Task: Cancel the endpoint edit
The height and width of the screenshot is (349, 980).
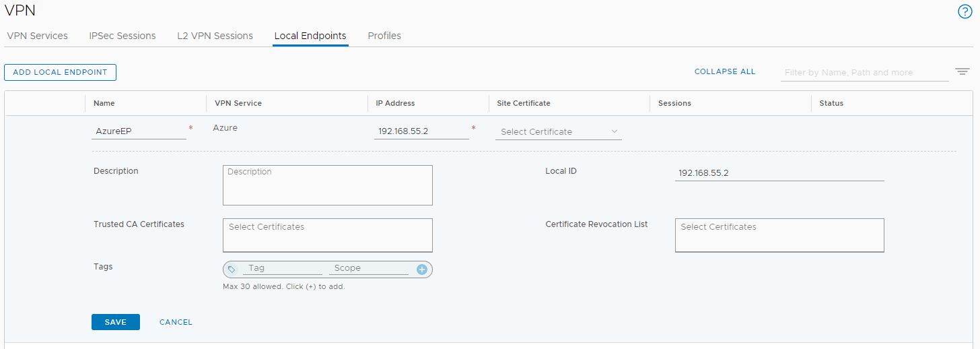Action: pos(176,322)
